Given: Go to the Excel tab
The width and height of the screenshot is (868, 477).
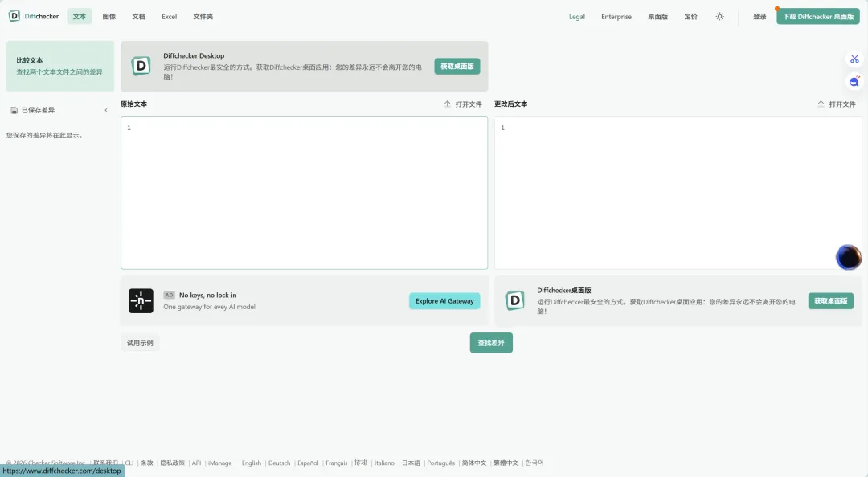Looking at the screenshot, I should 170,17.
